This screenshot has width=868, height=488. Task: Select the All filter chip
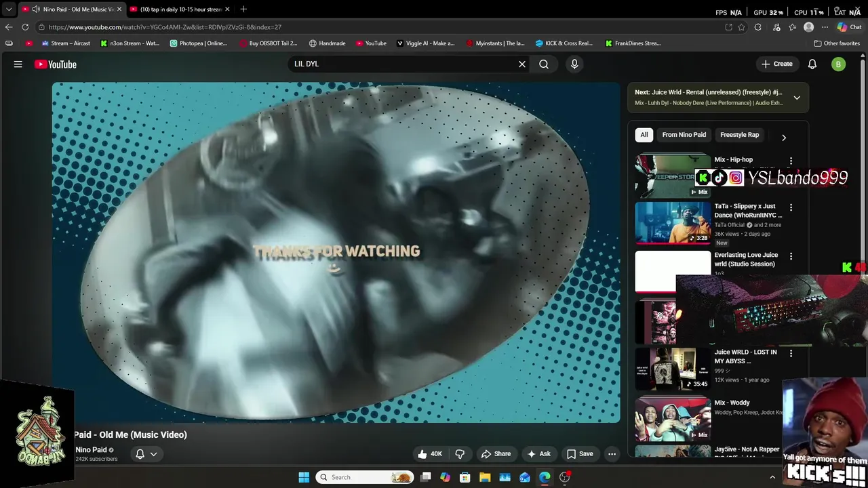tap(644, 135)
